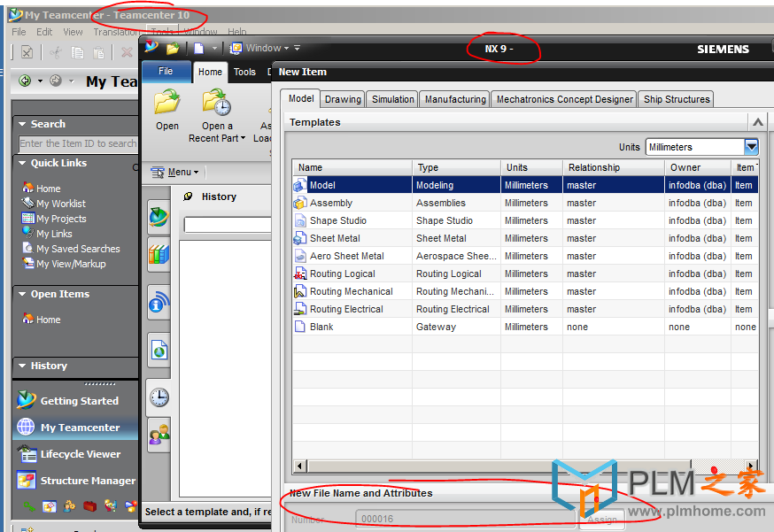Select the Routing Electrical template
The height and width of the screenshot is (532, 774).
pyautogui.click(x=525, y=310)
